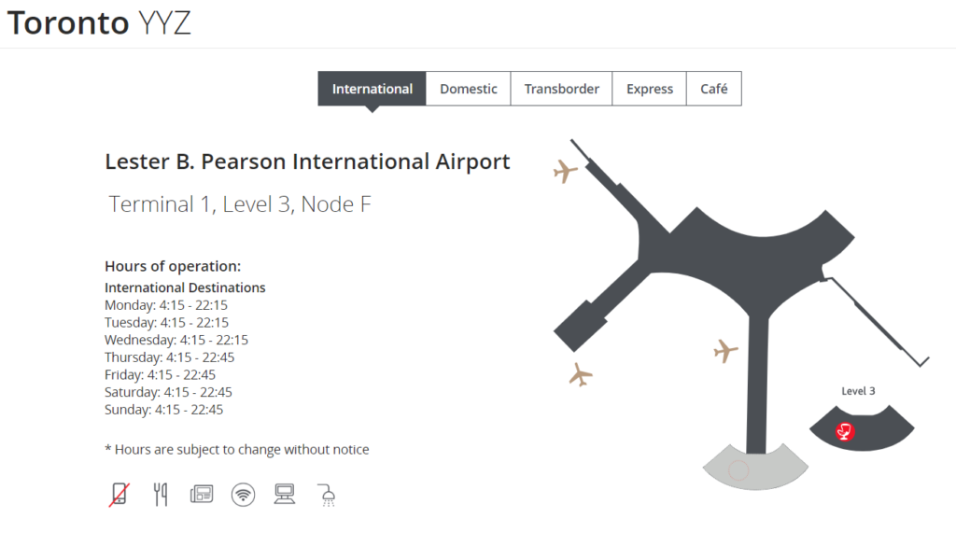Click the red lounge chair map marker
956x560 pixels.
pyautogui.click(x=846, y=431)
